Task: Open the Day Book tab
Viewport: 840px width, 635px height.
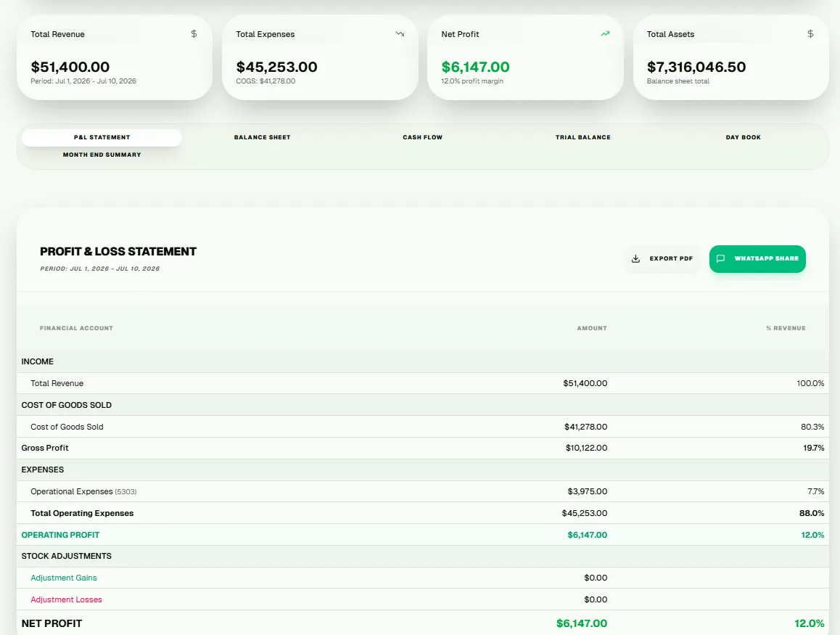Action: tap(743, 137)
